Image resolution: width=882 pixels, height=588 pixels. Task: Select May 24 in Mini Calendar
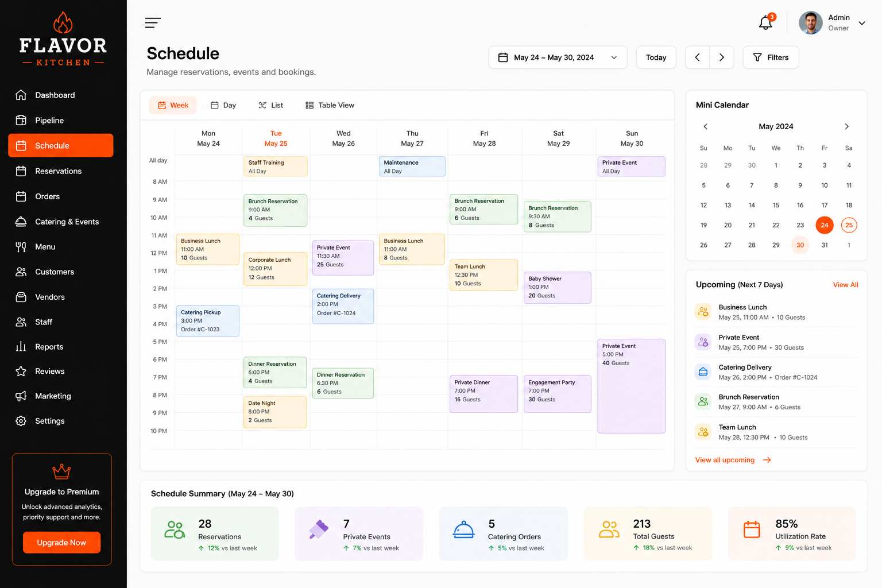[825, 225]
